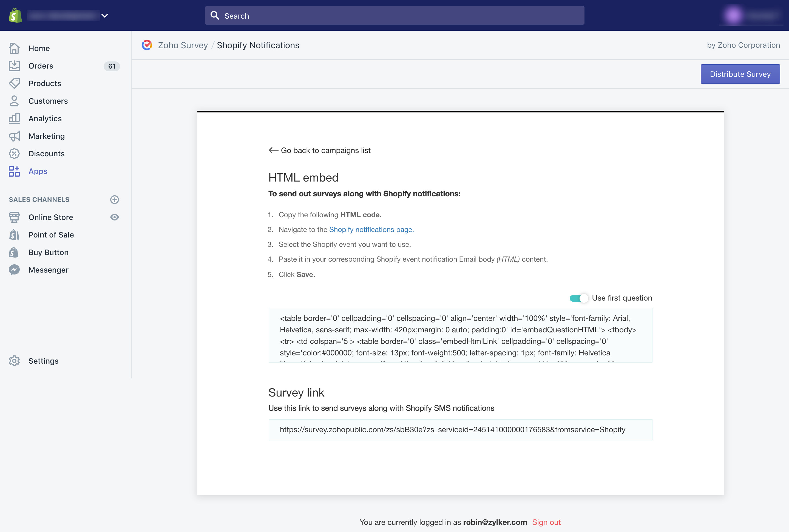Toggle the Use first question switch
The image size is (789, 532).
[x=578, y=298]
